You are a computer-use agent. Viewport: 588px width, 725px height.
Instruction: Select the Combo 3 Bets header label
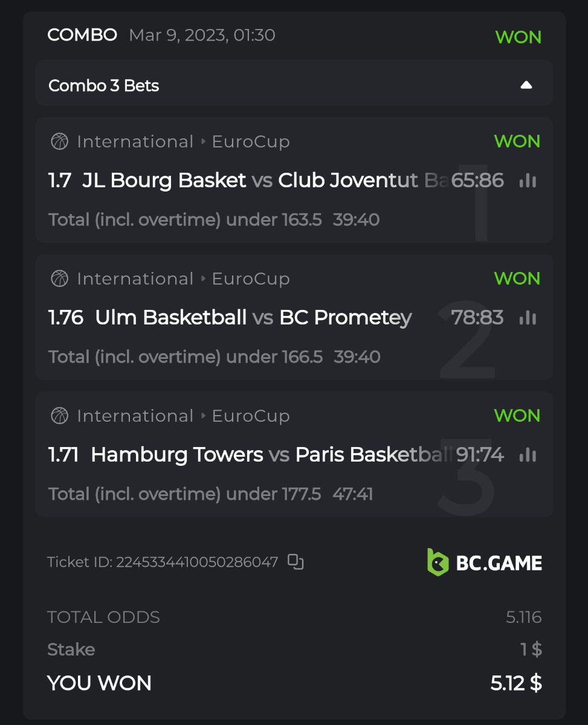pos(103,86)
